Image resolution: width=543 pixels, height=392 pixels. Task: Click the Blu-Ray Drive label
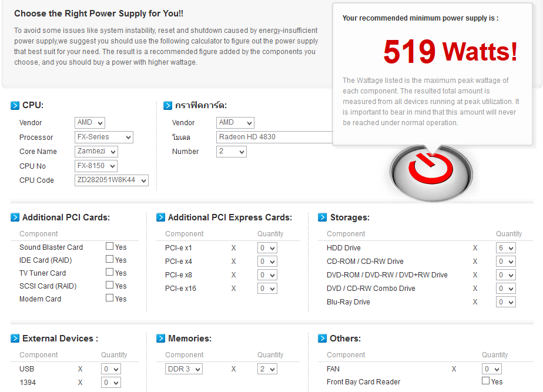tap(348, 302)
